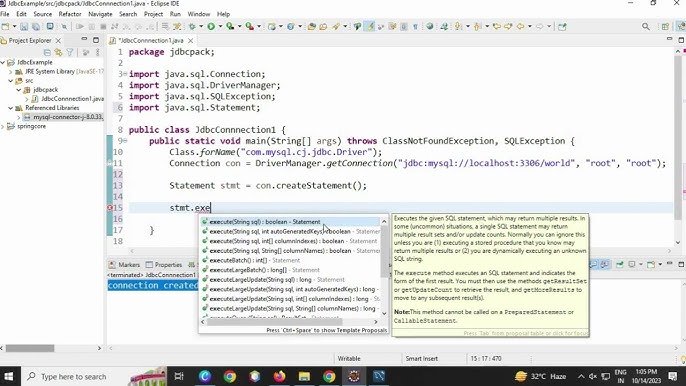The image size is (686, 386).
Task: Switch to the Properties tab in bottom panel
Action: [164, 265]
